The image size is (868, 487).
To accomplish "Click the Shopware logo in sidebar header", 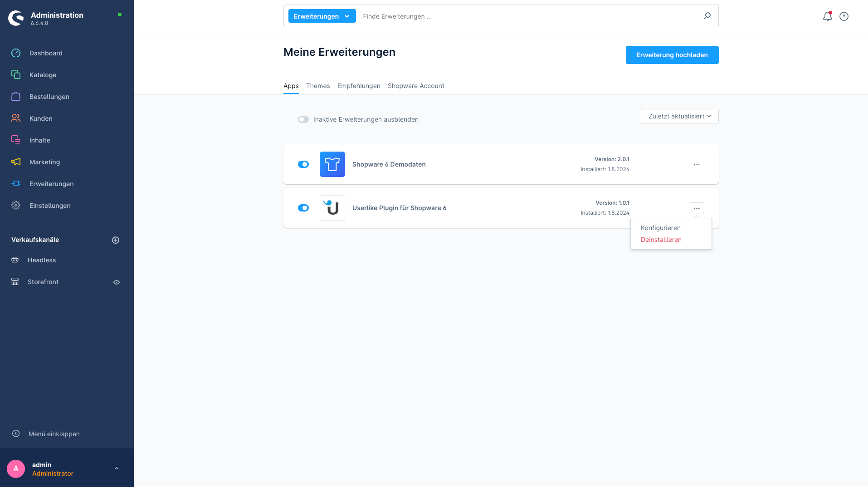I will point(16,18).
